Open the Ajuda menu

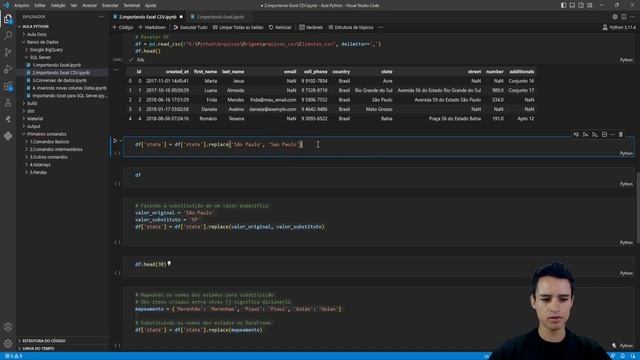[150, 5]
